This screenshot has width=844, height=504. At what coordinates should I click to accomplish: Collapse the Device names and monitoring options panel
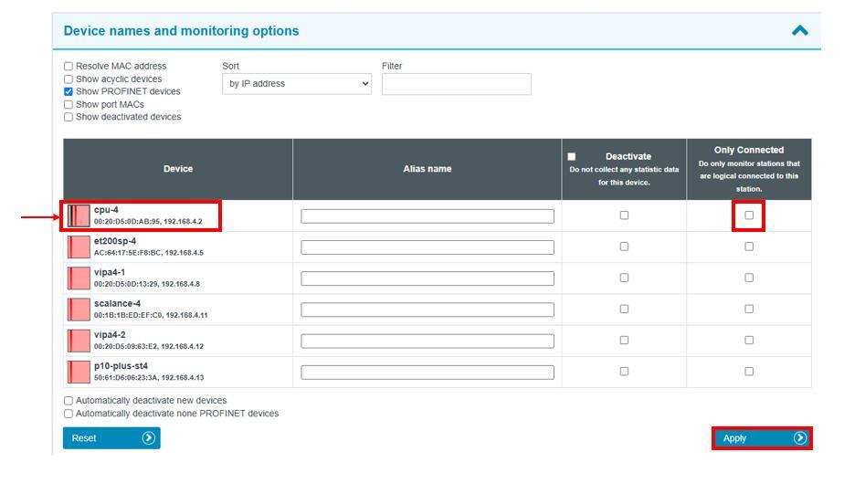(800, 31)
